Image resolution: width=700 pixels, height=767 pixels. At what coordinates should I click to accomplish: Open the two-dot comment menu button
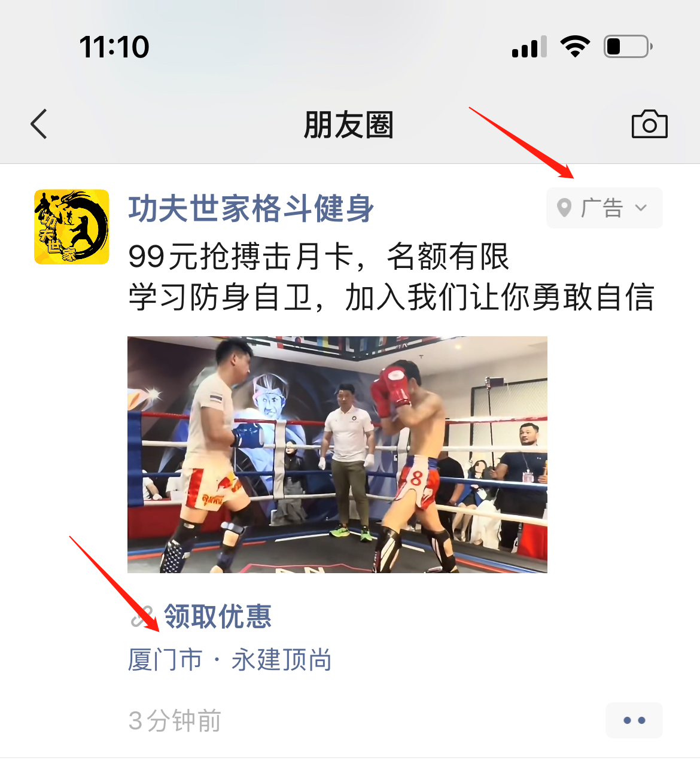click(634, 720)
